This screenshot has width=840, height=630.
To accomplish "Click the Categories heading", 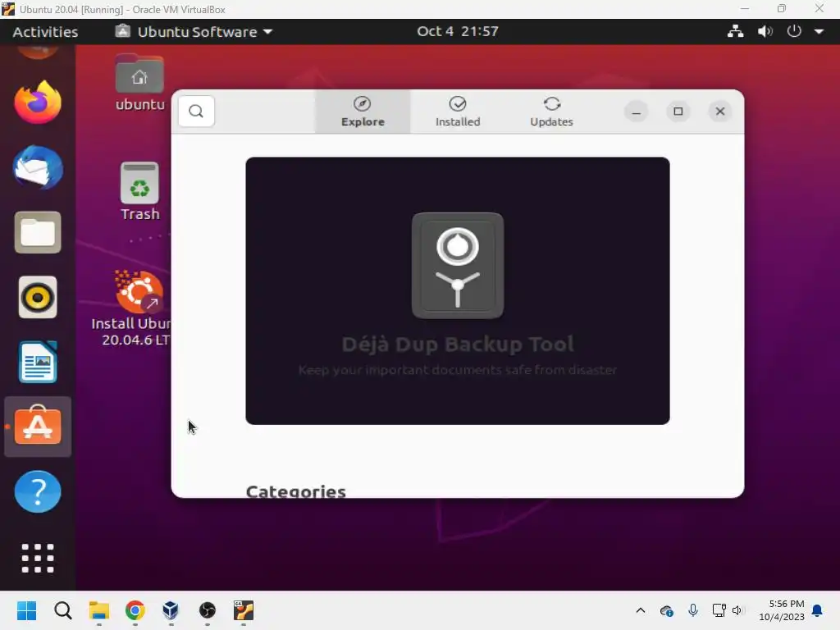I will tap(295, 491).
